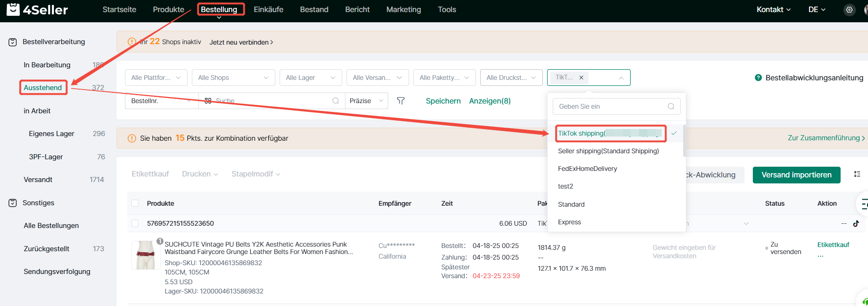
Task: Select 3PF-Lager in sidebar
Action: [46, 157]
